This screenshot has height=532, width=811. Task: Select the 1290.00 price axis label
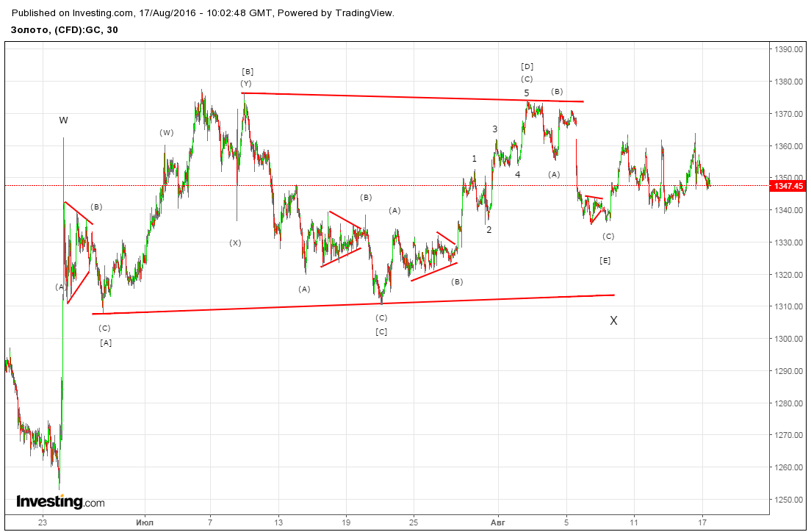[x=789, y=371]
